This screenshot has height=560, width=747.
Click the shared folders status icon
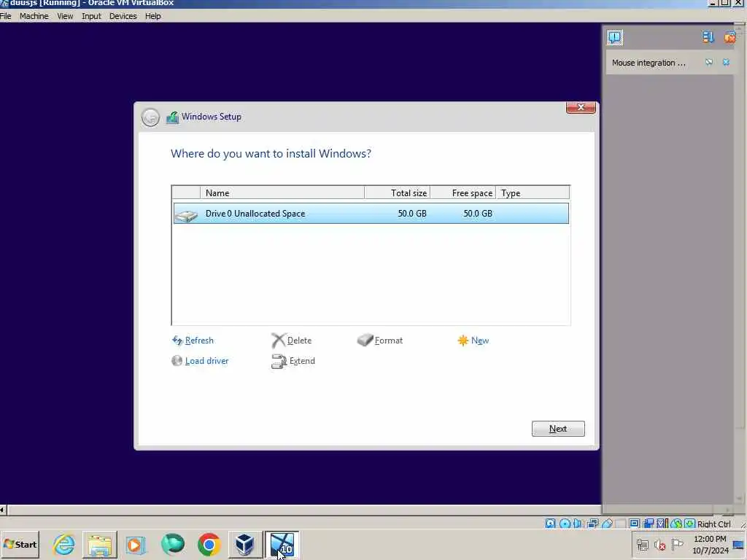(620, 524)
